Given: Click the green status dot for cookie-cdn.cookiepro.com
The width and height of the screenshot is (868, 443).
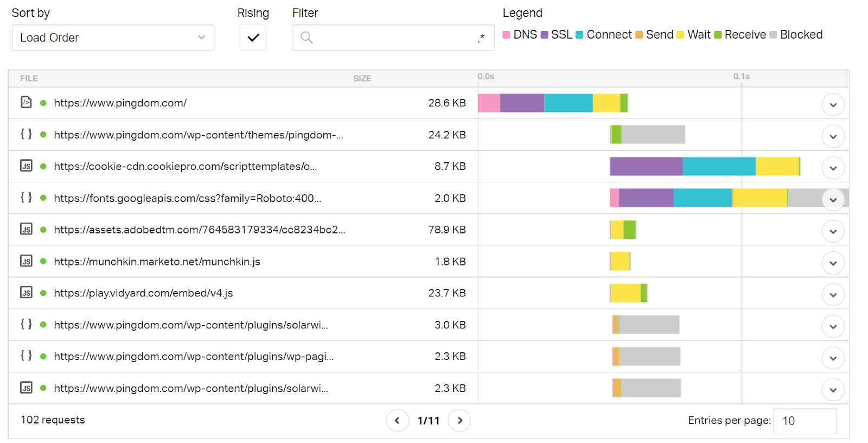Looking at the screenshot, I should pyautogui.click(x=43, y=166).
